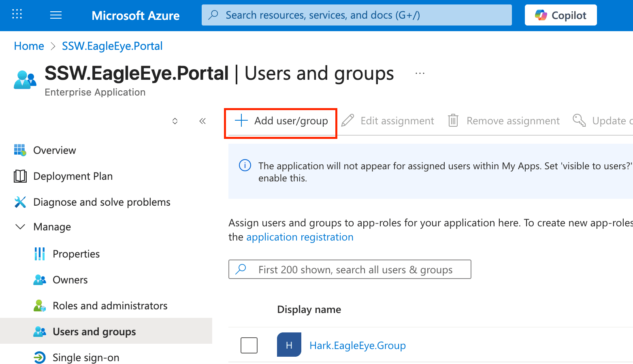Click the Diagnose and solve problems wrench icon
The width and height of the screenshot is (633, 364).
tap(19, 202)
